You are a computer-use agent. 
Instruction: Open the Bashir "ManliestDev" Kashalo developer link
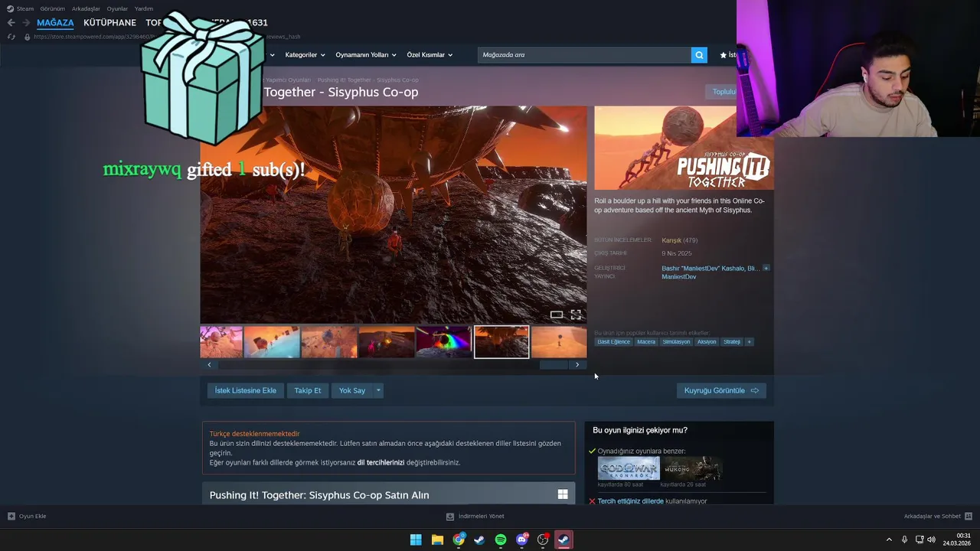pos(703,269)
